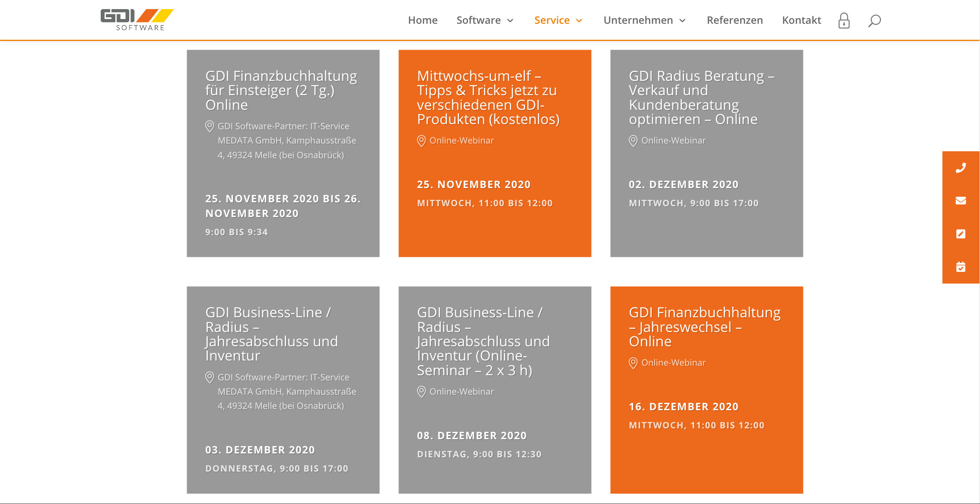The width and height of the screenshot is (980, 504).
Task: Click time 'Mittwoch, 11:00 bis 12:00' under 16. Dezember
Action: pyautogui.click(x=697, y=425)
